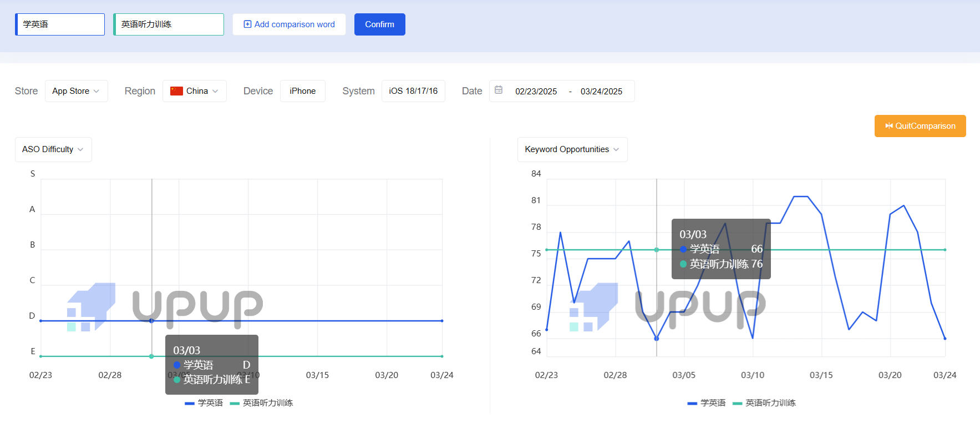Open the Keyword Opportunities dropdown

pyautogui.click(x=572, y=149)
